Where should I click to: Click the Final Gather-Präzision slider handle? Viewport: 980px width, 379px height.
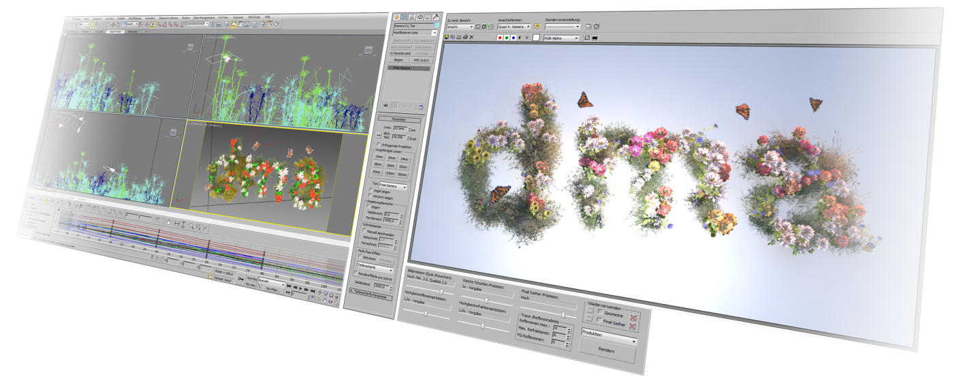563,314
